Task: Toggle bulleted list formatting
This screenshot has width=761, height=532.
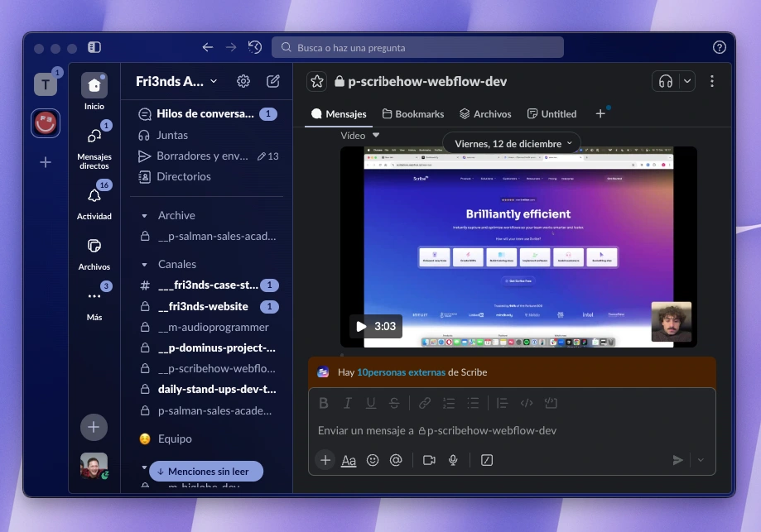Action: coord(473,403)
